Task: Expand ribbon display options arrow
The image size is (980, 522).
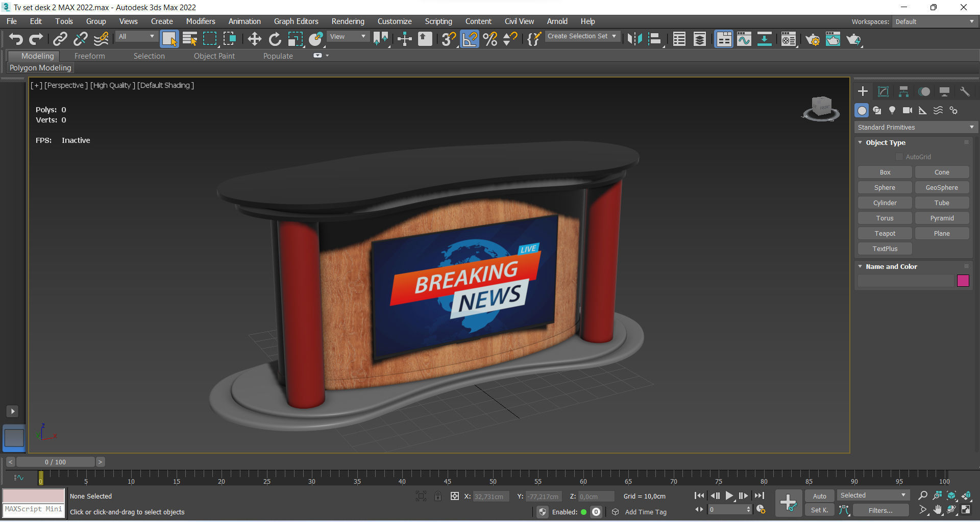Action: coord(327,56)
